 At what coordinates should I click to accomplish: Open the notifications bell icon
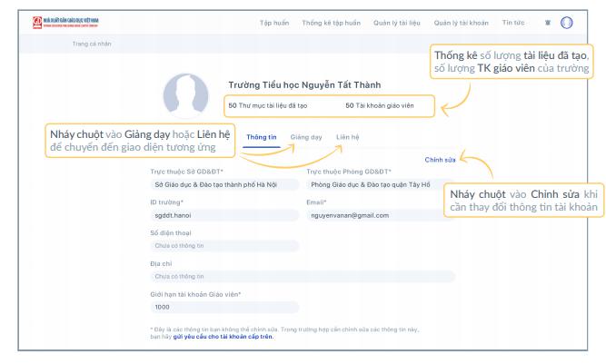pyautogui.click(x=548, y=23)
